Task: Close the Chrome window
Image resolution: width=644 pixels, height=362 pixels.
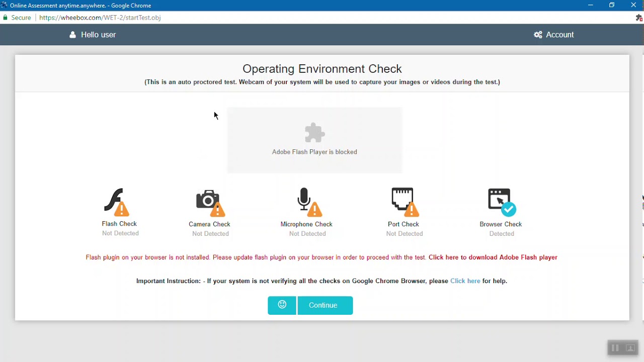Action: coord(633,5)
